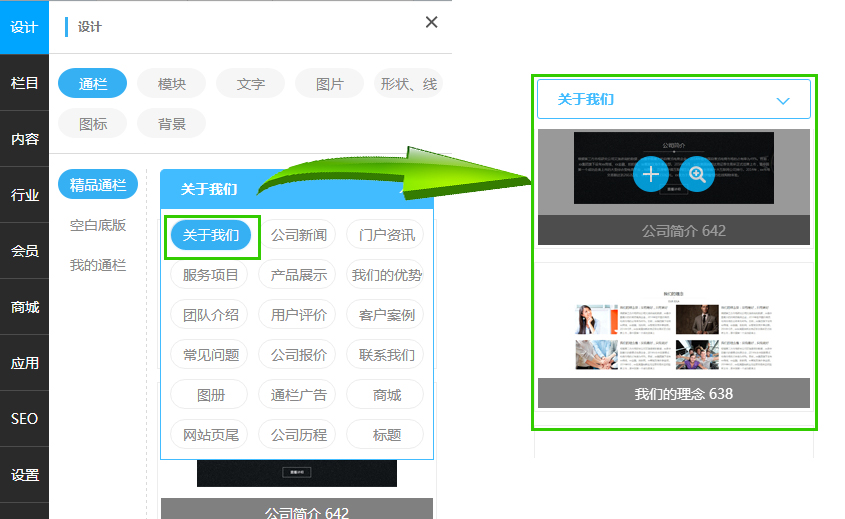Select the 图片 design category
This screenshot has width=845, height=519.
click(x=329, y=84)
